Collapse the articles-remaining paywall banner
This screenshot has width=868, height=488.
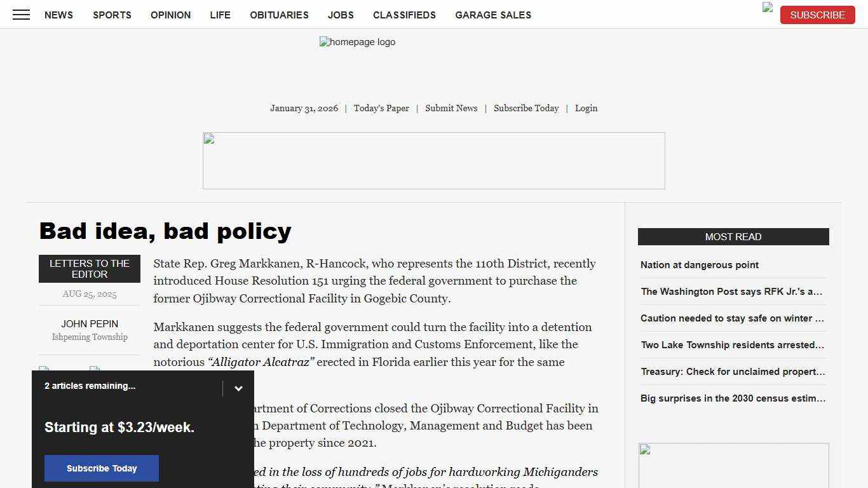click(x=239, y=388)
